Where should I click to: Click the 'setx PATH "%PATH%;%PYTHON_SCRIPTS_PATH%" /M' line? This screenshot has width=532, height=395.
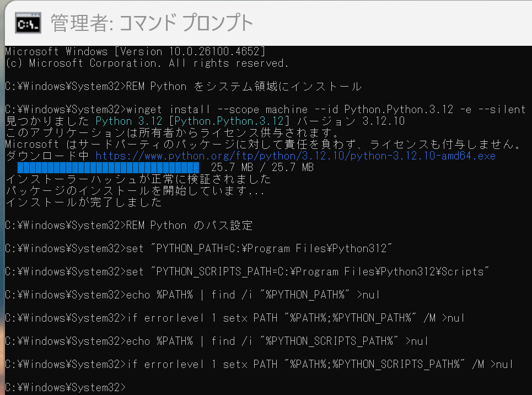(259, 364)
